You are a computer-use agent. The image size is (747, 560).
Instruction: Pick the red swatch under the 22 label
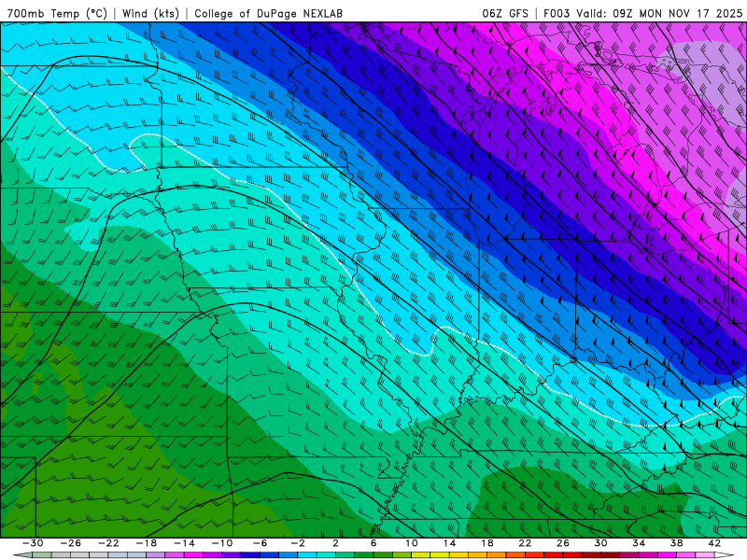[x=534, y=555]
